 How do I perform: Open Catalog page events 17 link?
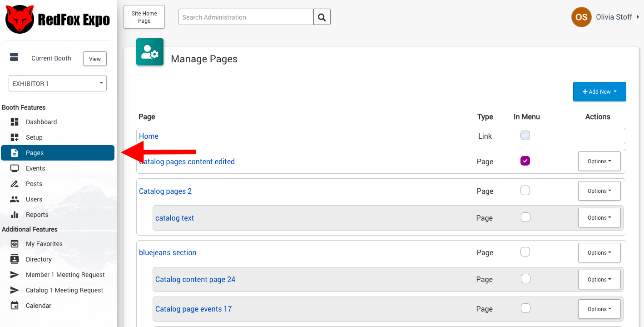point(193,309)
